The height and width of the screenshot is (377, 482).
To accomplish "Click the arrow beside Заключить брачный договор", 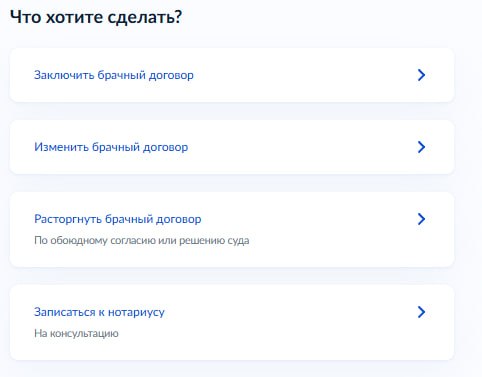I will point(421,75).
